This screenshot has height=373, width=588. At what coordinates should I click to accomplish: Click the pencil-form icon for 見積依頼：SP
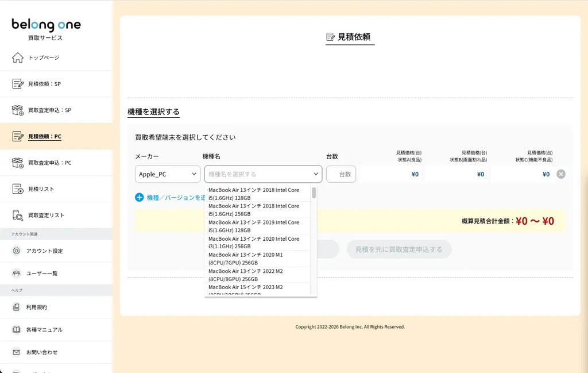(18, 84)
